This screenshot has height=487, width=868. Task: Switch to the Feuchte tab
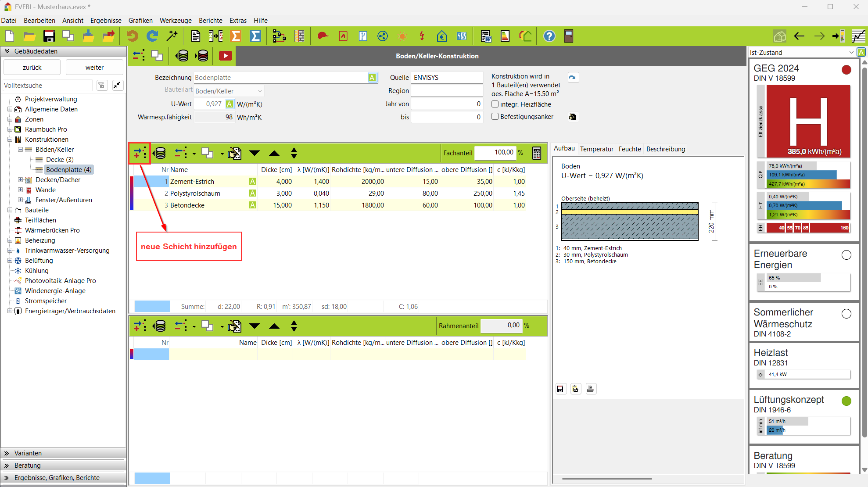(x=630, y=149)
